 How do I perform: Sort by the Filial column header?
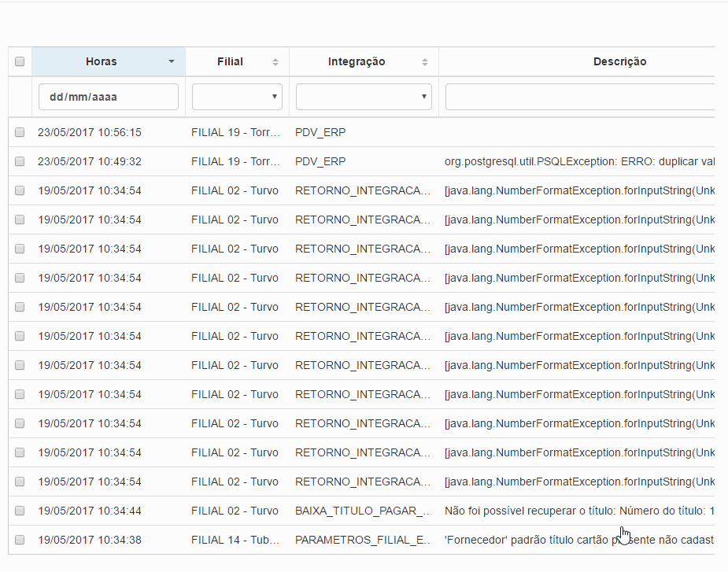coord(230,61)
